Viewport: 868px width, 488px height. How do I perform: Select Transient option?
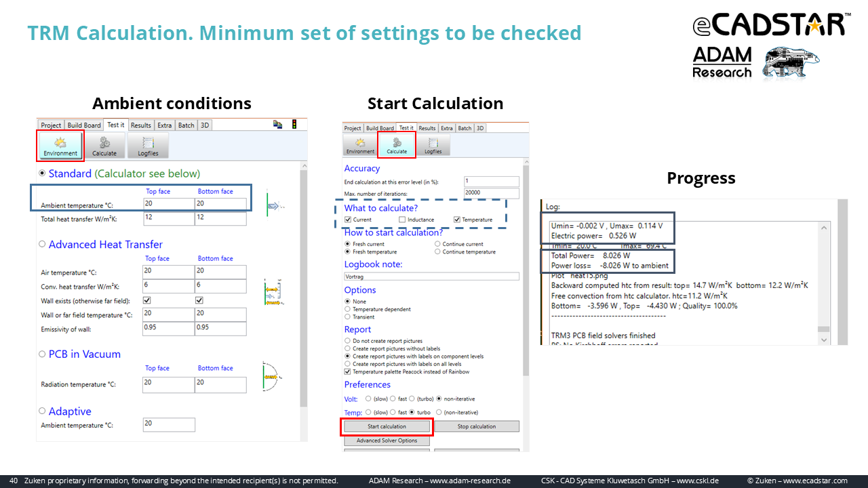tap(348, 317)
